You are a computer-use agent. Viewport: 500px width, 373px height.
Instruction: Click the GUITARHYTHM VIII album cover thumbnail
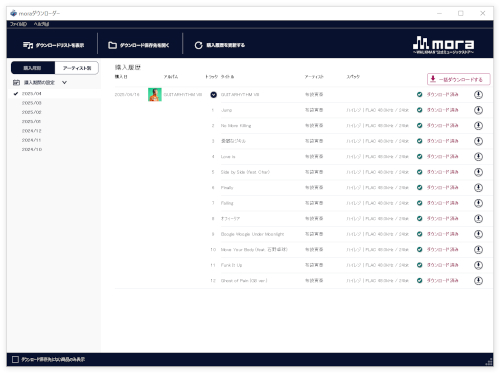point(155,95)
